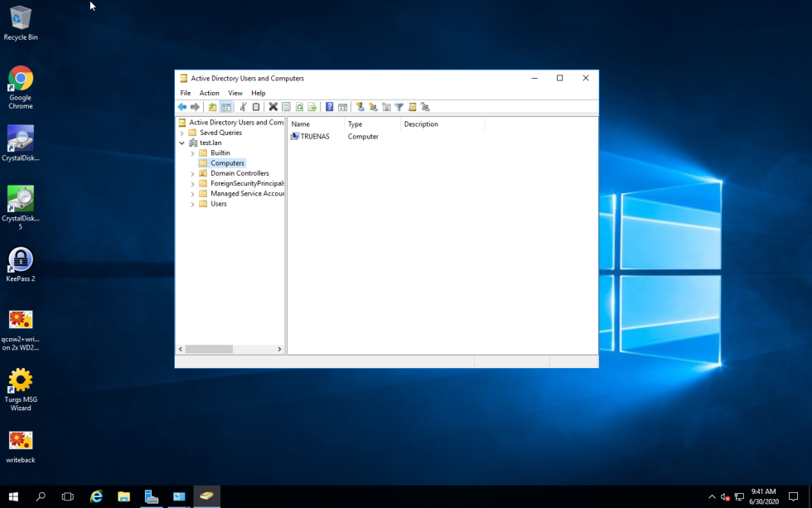Click the Delete (X) toolbar icon

273,107
